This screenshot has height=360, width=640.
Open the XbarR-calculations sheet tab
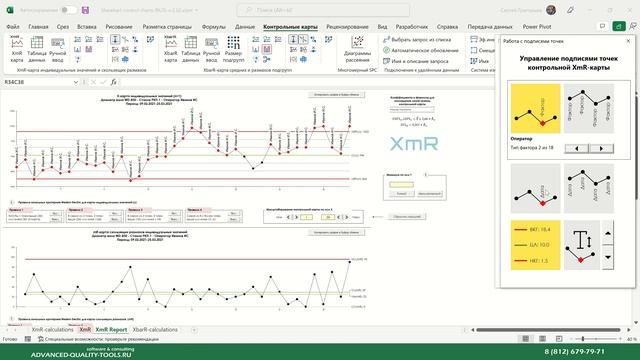155,330
